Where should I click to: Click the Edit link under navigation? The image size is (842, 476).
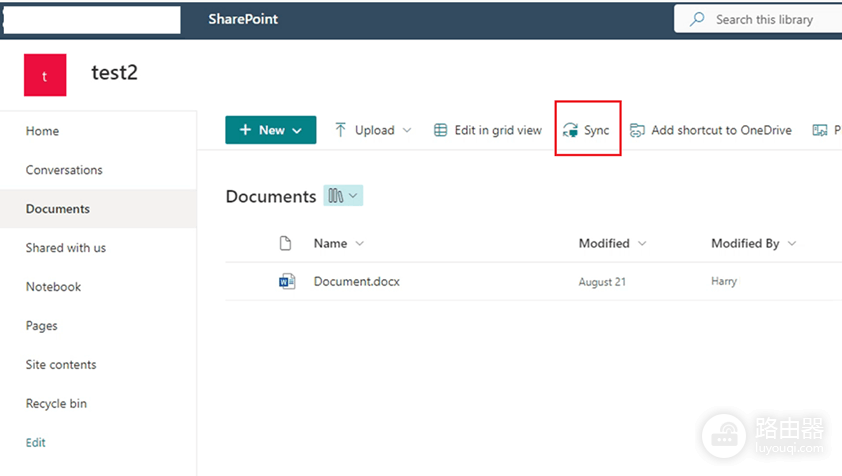point(35,443)
